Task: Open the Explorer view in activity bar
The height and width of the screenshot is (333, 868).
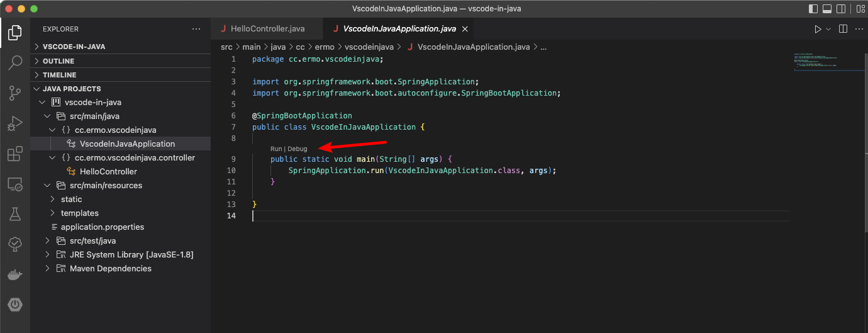Action: pyautogui.click(x=15, y=33)
